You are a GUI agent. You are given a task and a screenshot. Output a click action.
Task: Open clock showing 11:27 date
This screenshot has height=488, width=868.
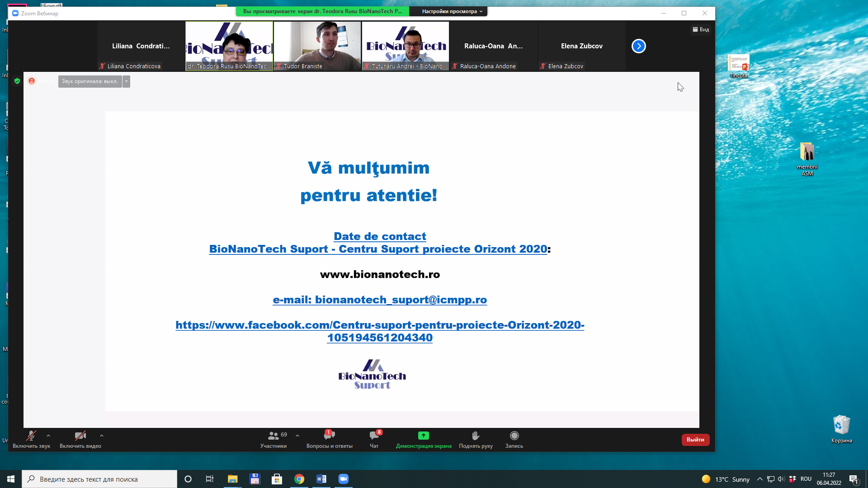coord(829,479)
